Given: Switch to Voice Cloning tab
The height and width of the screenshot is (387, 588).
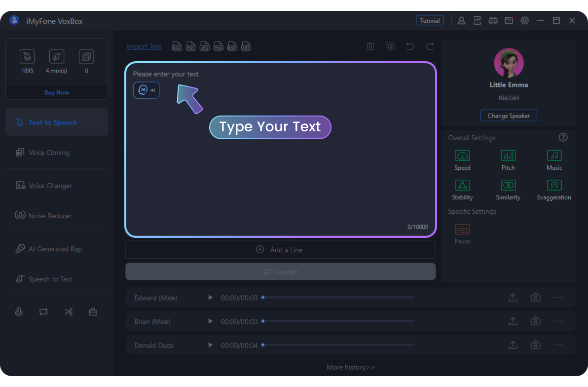Looking at the screenshot, I should click(49, 153).
